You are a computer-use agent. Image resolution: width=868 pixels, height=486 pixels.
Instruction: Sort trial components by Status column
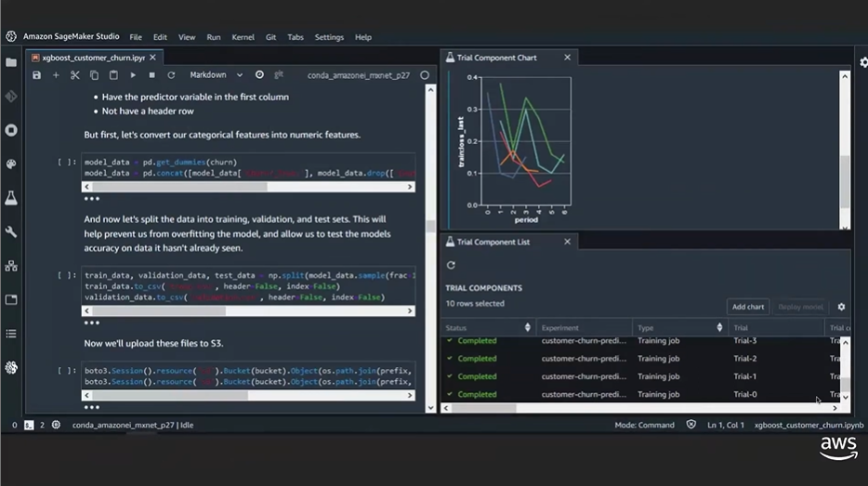point(527,328)
